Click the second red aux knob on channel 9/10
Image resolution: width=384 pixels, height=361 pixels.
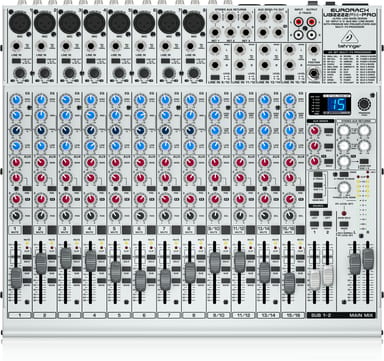[x=215, y=178]
